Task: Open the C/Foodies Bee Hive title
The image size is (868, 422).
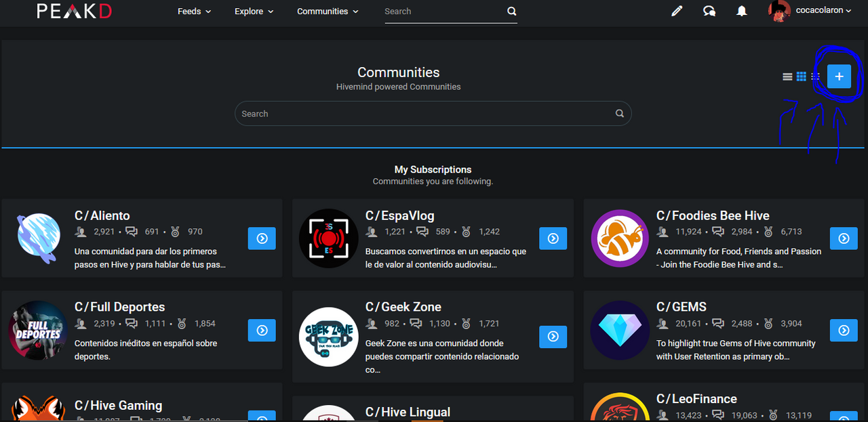Action: 713,216
